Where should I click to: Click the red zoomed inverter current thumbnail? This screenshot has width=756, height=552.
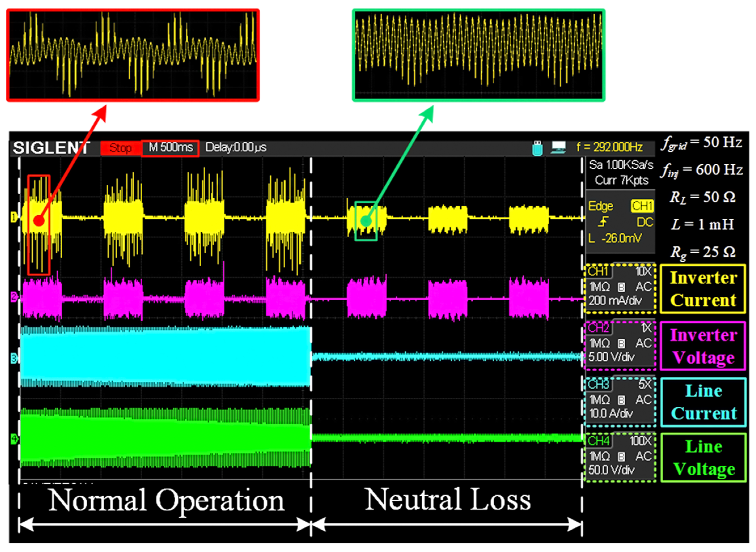(x=133, y=55)
